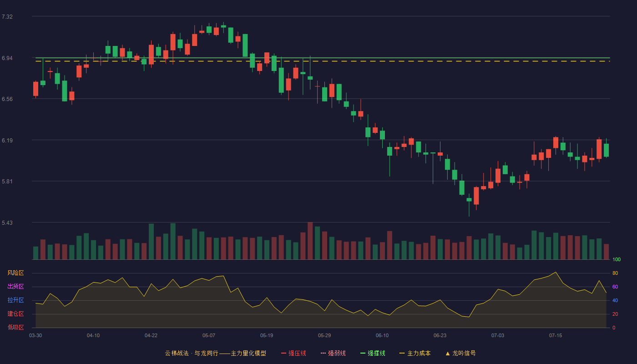Image resolution: width=637 pixels, height=364 pixels.
Task: Click the 05-07 date axis label
Action: (209, 335)
